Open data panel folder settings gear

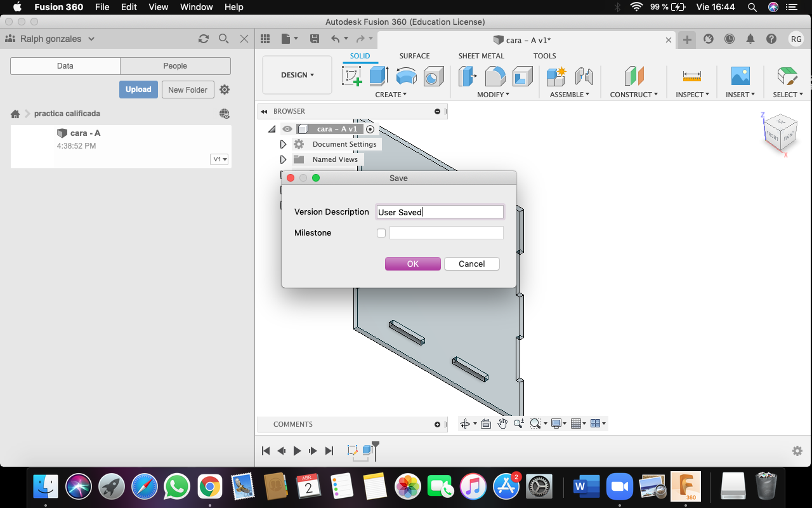pyautogui.click(x=225, y=90)
